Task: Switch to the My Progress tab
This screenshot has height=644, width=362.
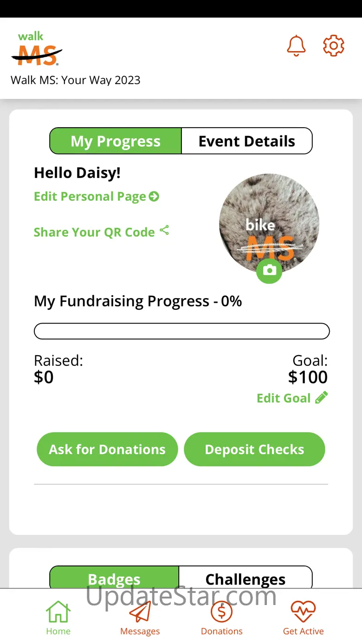Action: click(116, 141)
